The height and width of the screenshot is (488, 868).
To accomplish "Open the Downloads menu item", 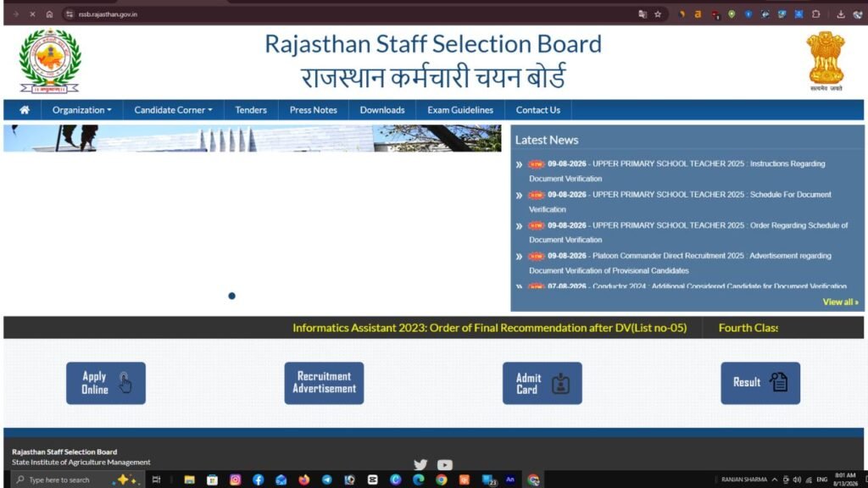I will click(382, 109).
